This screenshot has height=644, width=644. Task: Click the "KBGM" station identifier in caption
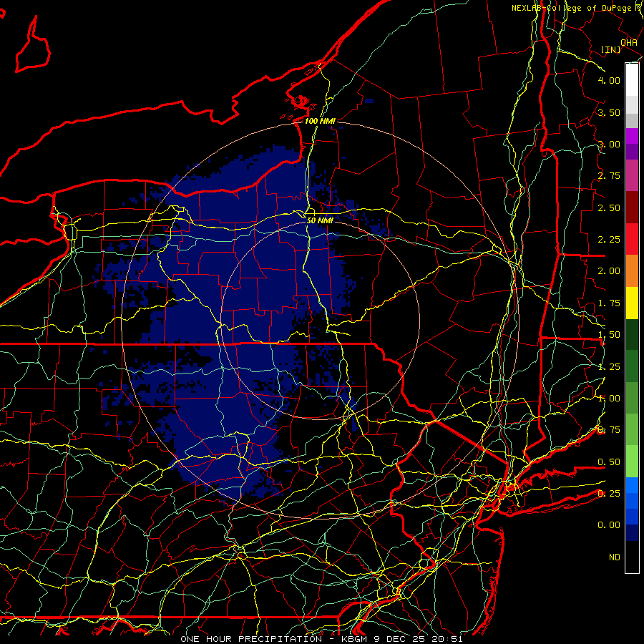(x=356, y=639)
